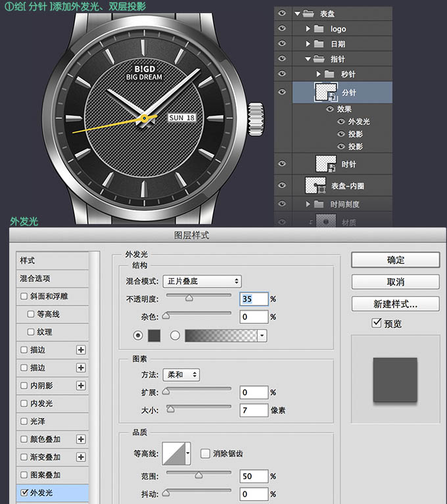The image size is (447, 504).
Task: Toggle visibility of the 分针 layer
Action: 282,92
